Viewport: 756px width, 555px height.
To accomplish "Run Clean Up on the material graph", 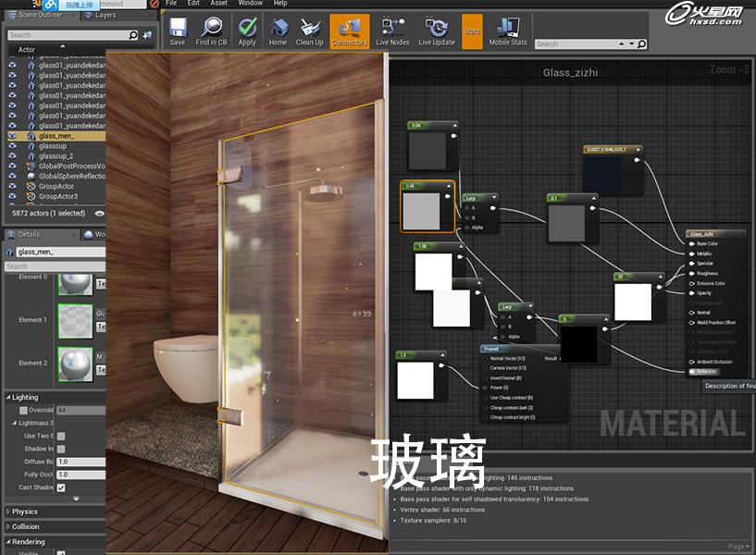I will coord(310,31).
